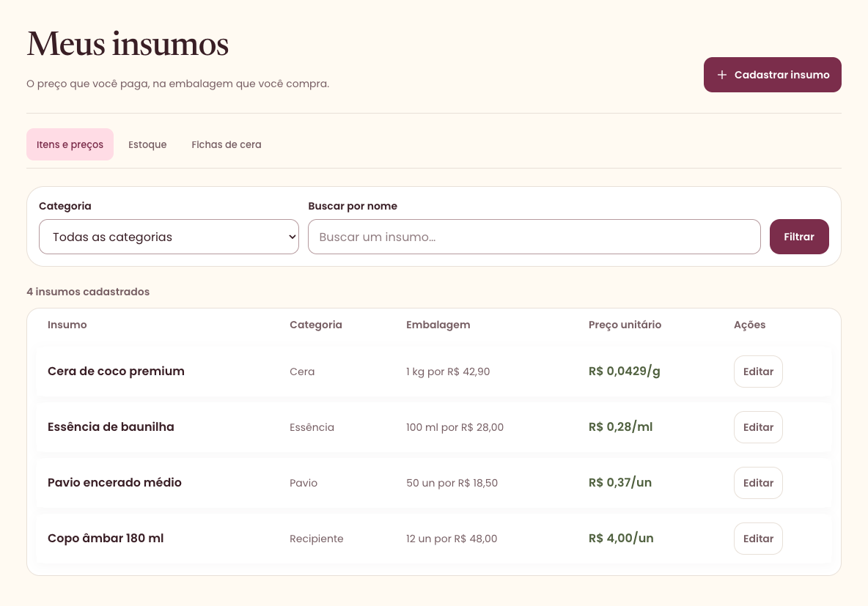The image size is (868, 606).
Task: Click the packaging 100 ml por R$ 28,00
Action: point(455,427)
